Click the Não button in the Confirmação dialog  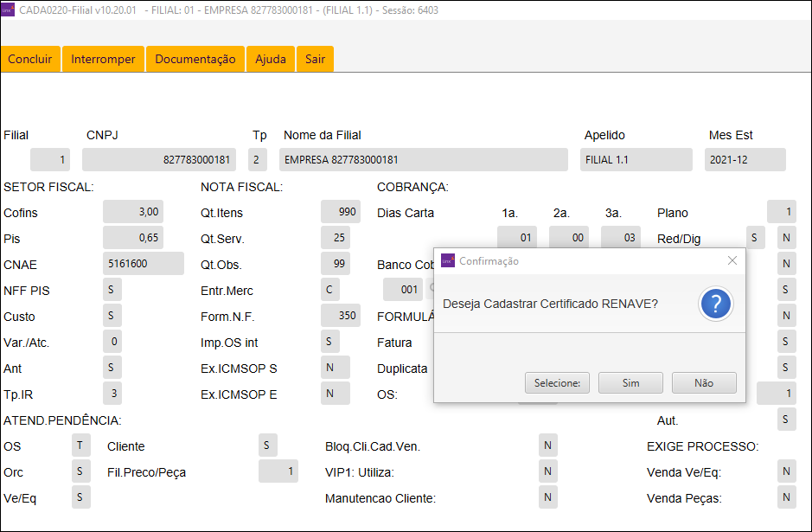click(704, 383)
